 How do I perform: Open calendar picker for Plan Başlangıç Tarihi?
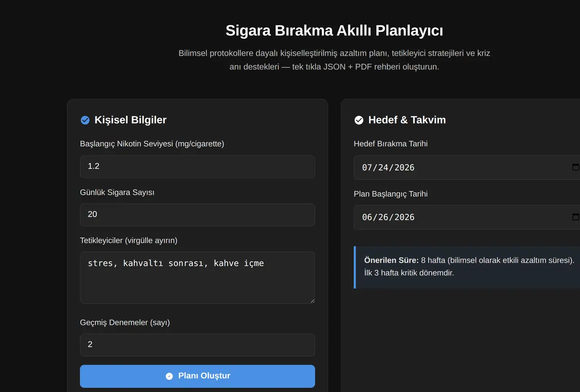point(575,217)
